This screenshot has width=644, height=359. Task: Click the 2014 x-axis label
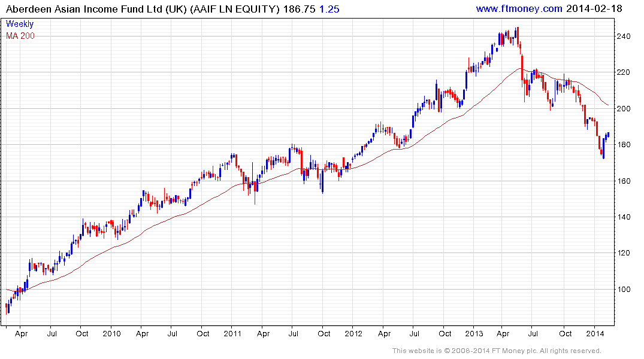[595, 333]
